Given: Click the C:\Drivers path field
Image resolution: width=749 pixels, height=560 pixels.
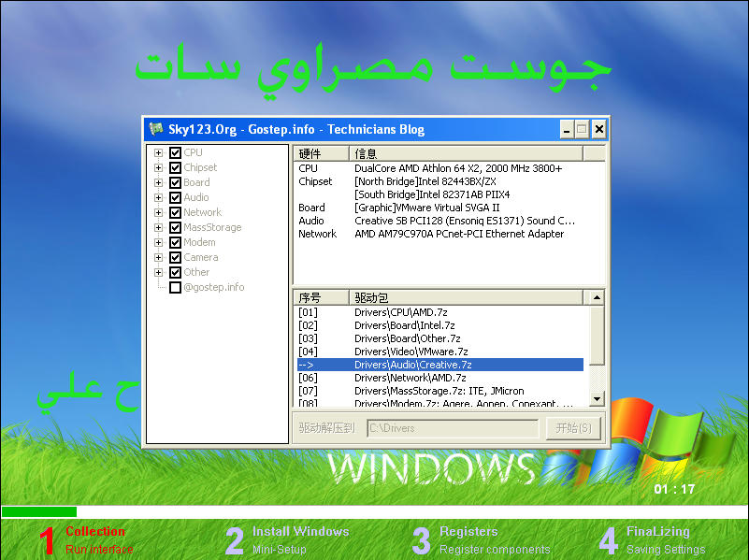Looking at the screenshot, I should [x=453, y=428].
